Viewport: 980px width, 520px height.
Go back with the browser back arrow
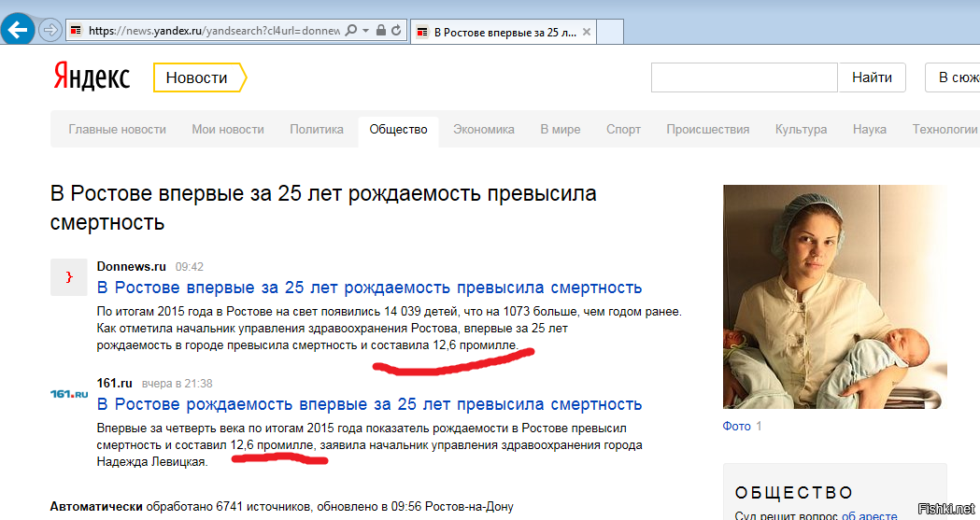[x=18, y=29]
